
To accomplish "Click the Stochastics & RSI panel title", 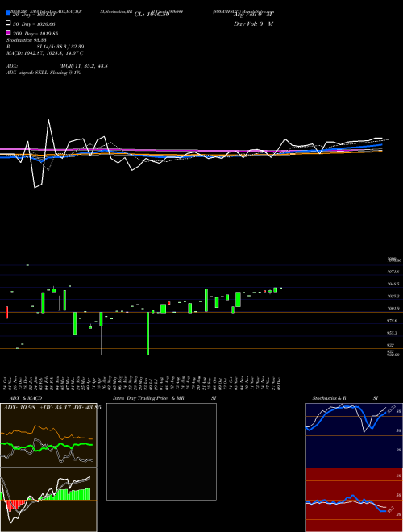I will pos(345,398).
